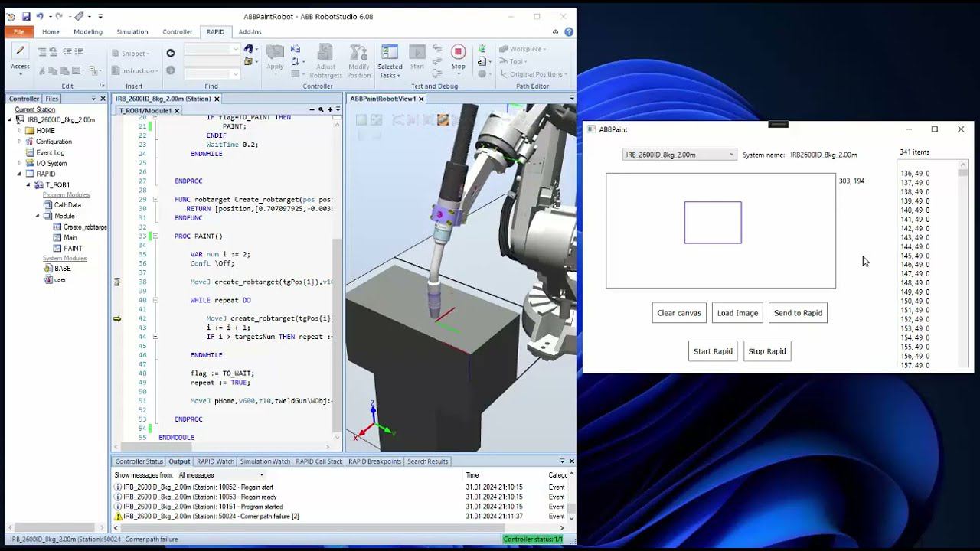
Task: Click the Start icon in Test and Debug
Action: [416, 52]
